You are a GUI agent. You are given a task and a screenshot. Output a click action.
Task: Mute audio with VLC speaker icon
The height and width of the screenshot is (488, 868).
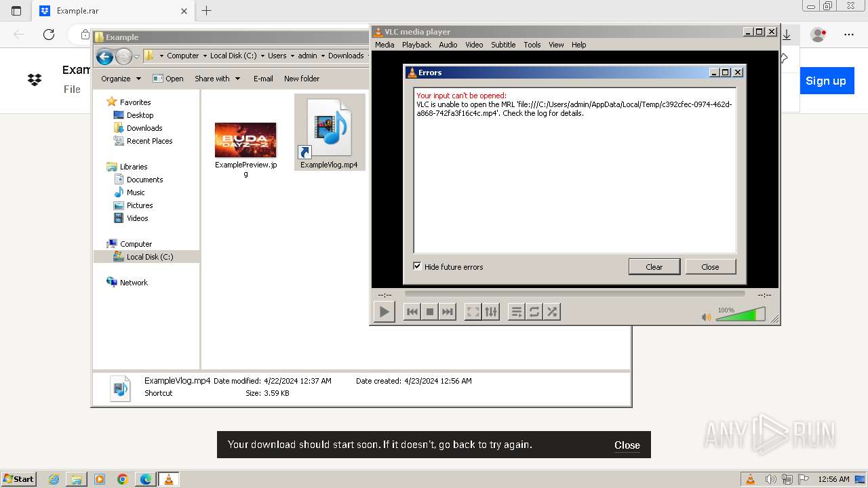(x=707, y=317)
